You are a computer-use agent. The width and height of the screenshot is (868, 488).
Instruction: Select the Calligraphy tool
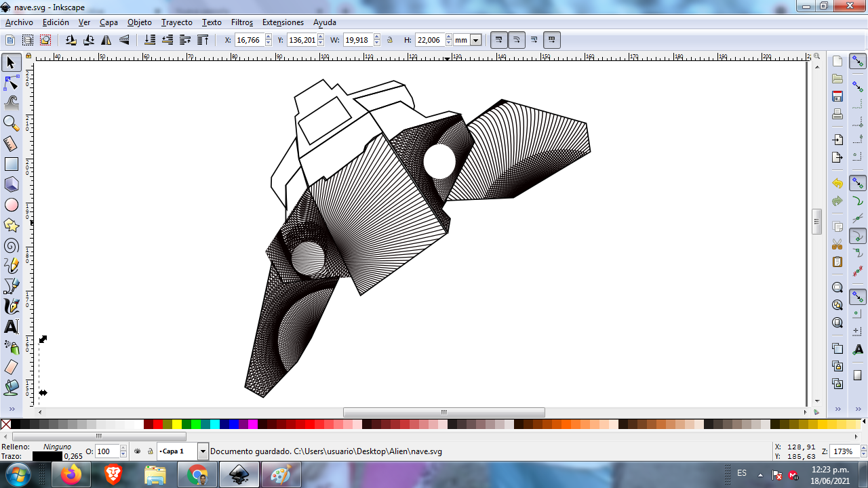pyautogui.click(x=11, y=306)
